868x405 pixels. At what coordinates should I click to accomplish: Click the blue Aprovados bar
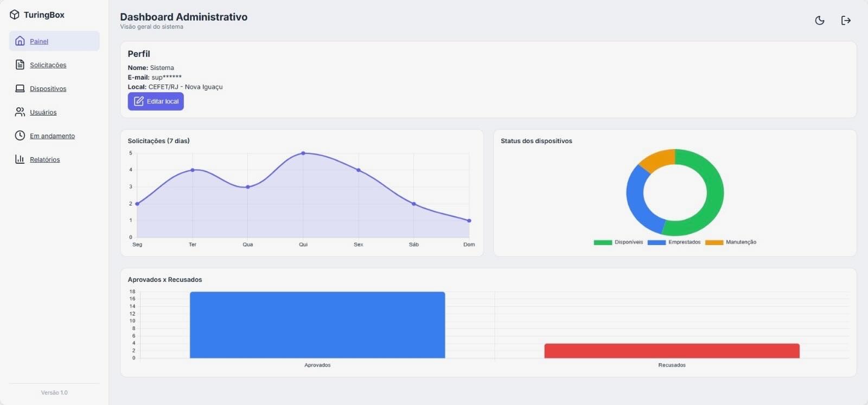coord(317,325)
